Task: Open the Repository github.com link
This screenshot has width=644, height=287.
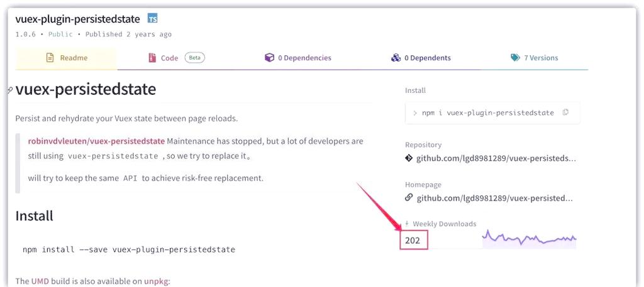Action: click(496, 158)
